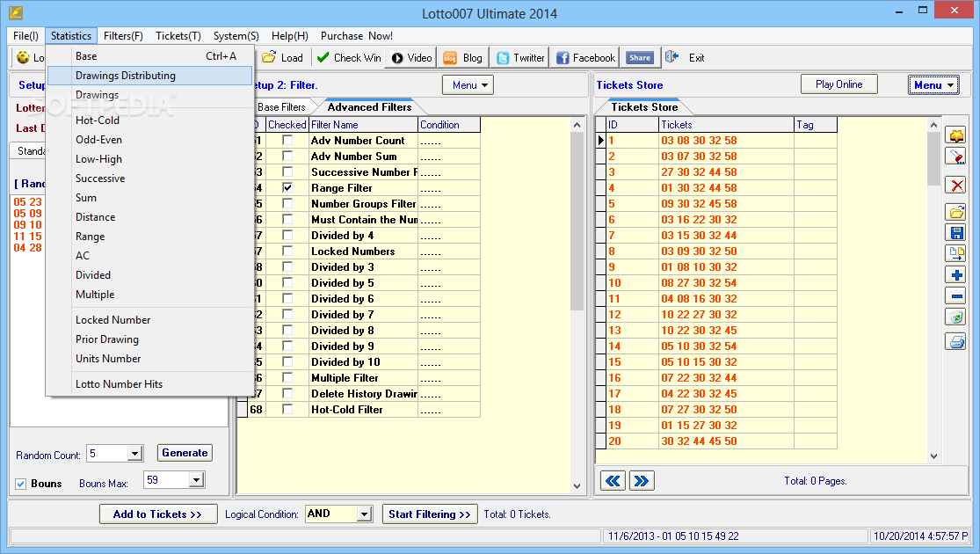Click Start Filtering button

pos(430,514)
